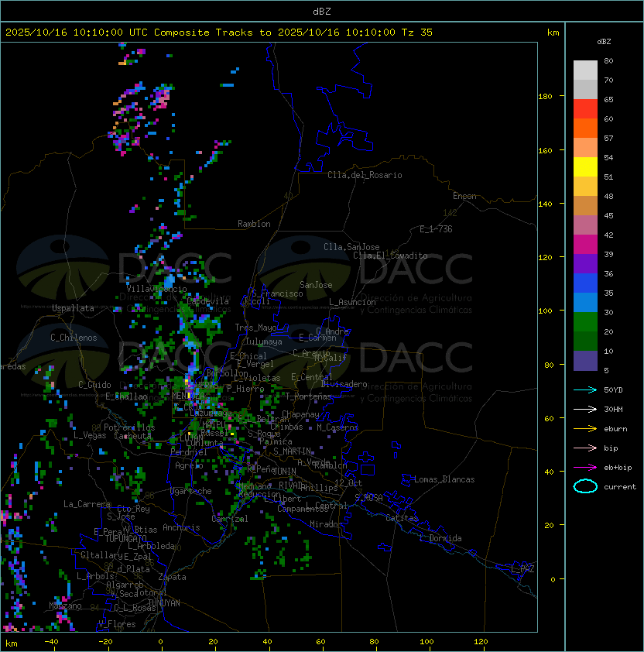Click the 'M_Caseros' place label
Viewport: 644px width, 652px height.
click(337, 427)
